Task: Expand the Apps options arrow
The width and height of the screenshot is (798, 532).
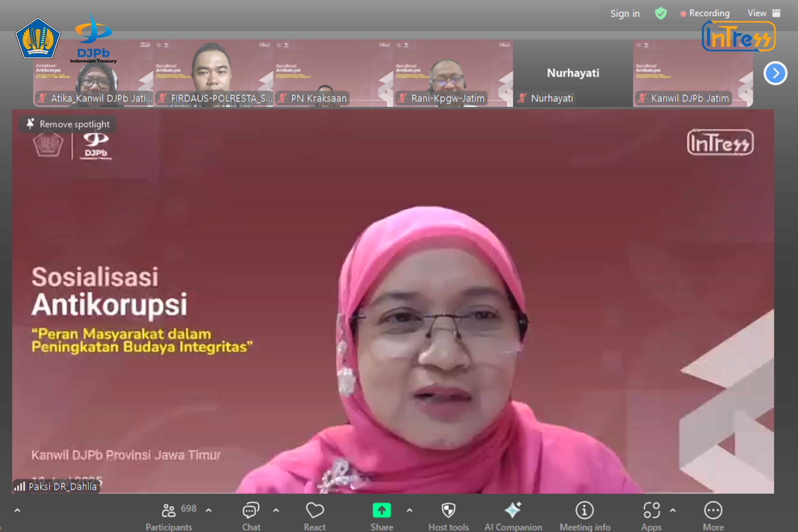Action: (673, 510)
